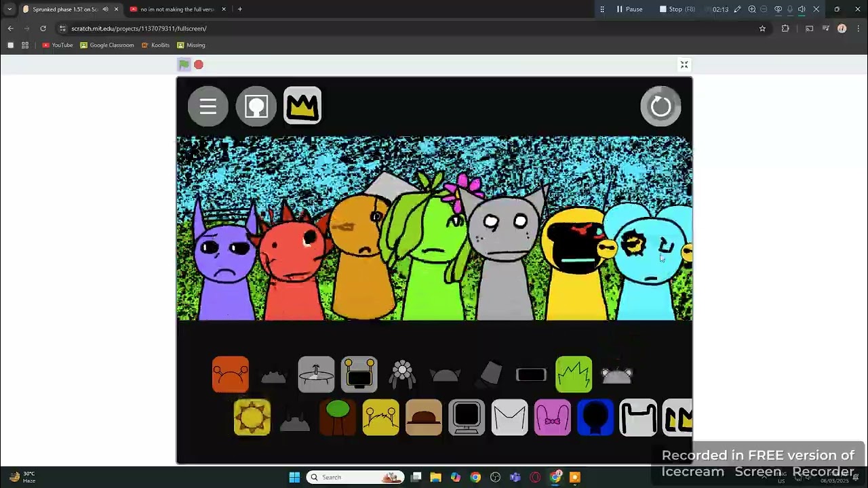Zoom in with the recorder magnifier

click(752, 9)
